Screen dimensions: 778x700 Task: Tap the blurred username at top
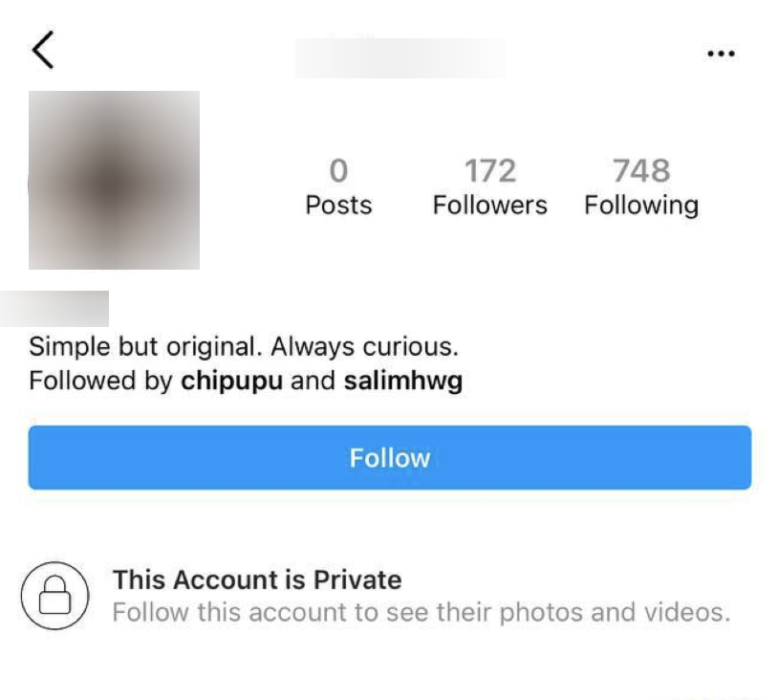click(400, 58)
